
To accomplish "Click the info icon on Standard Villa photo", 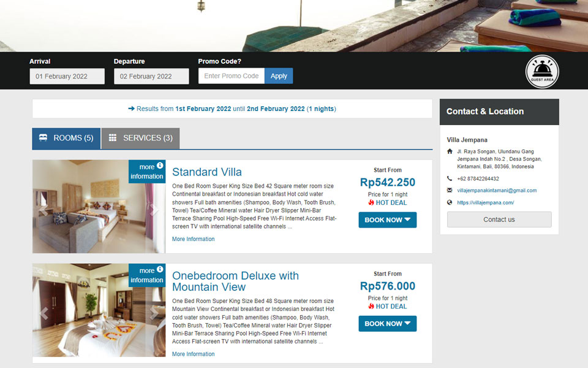I will [x=160, y=165].
